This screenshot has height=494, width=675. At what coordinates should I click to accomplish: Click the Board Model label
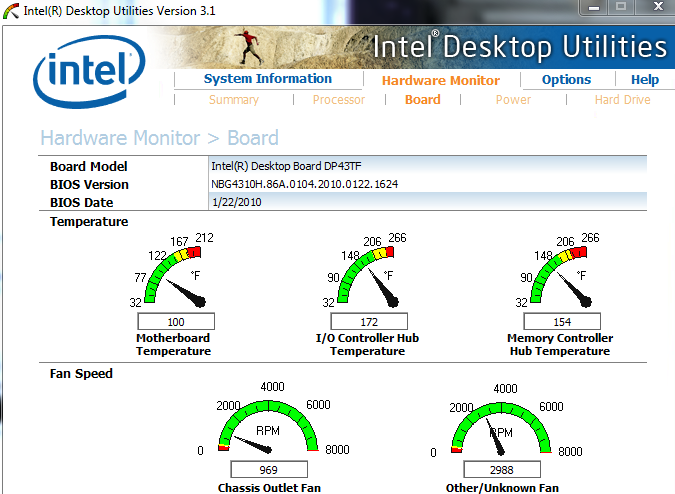(x=89, y=167)
